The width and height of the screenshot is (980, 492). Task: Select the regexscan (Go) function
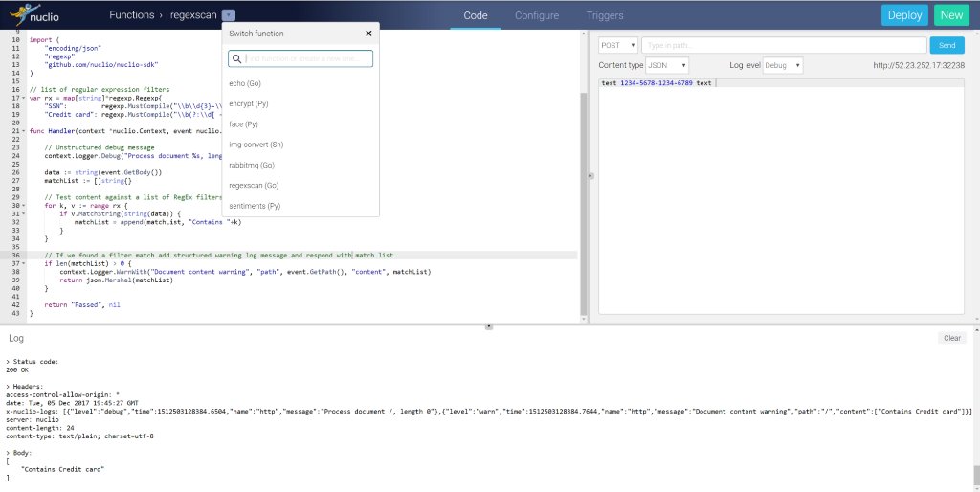tap(254, 185)
